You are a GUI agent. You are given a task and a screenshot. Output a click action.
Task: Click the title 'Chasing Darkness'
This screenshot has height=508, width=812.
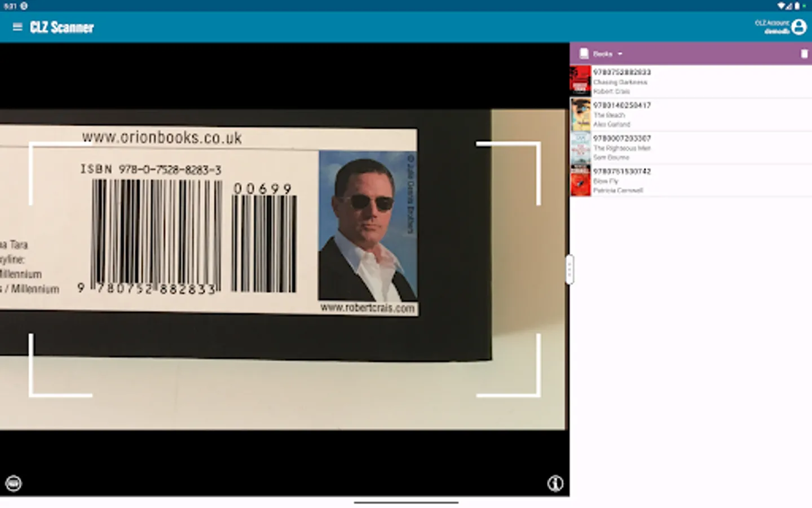(x=620, y=82)
